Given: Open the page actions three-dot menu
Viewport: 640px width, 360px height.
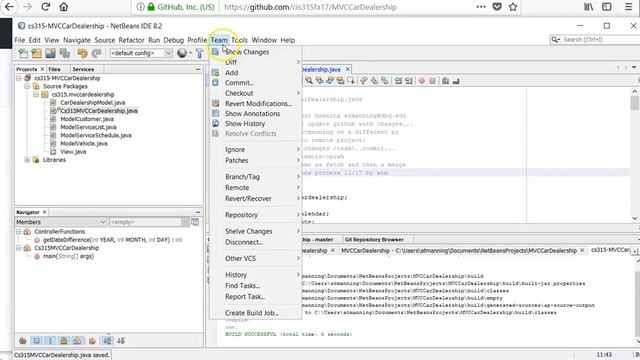Looking at the screenshot, I should tap(481, 7).
